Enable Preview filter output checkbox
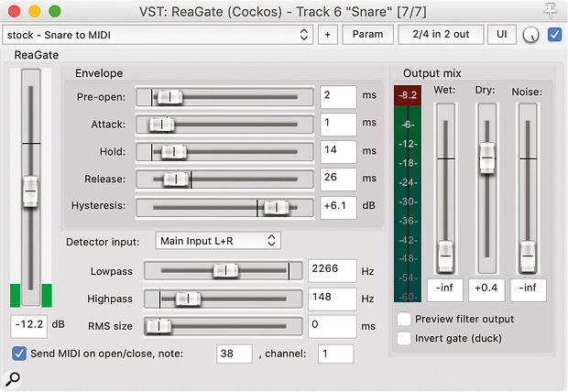Viewport: 568px width, 392px height. point(404,319)
